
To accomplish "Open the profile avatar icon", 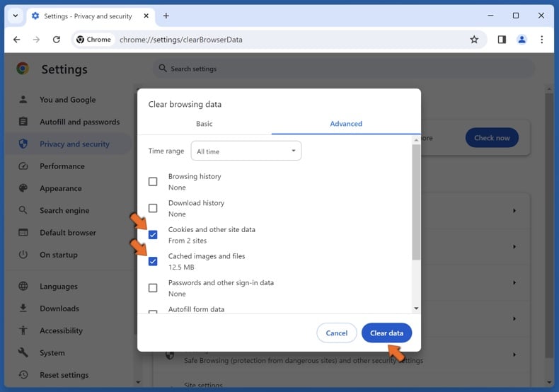I will [521, 40].
